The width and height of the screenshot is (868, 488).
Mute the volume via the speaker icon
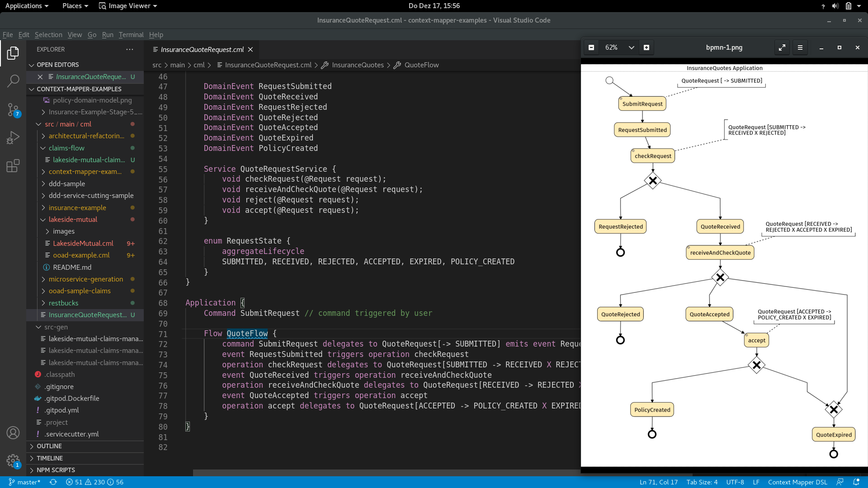834,6
